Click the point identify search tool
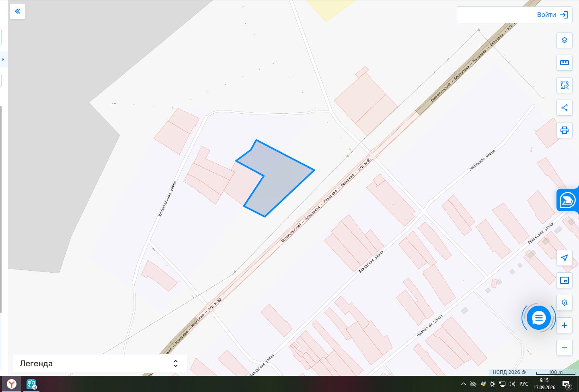The image size is (579, 392). (565, 303)
